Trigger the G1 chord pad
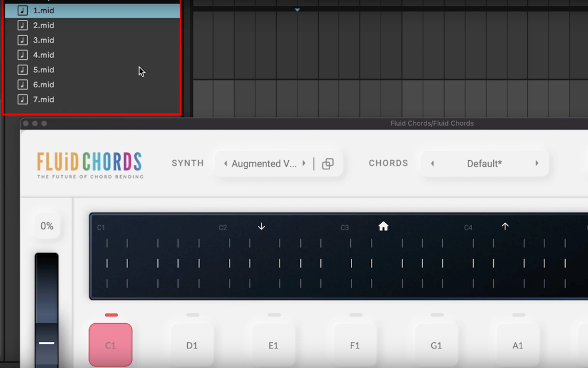Screen dimensions: 588x368 [436, 345]
